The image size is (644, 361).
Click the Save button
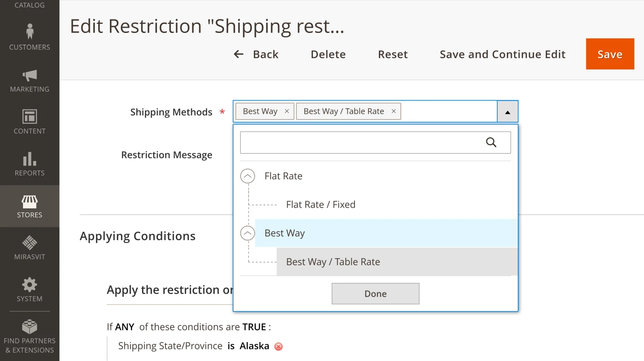[610, 54]
